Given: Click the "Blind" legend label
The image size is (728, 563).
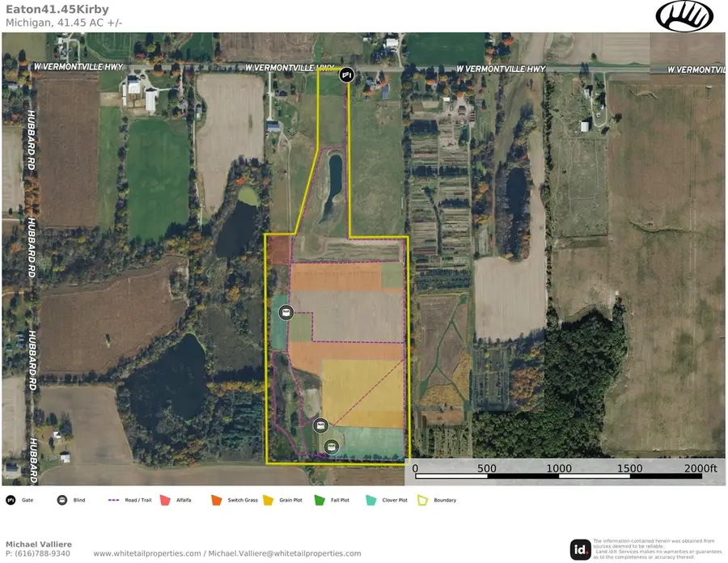Looking at the screenshot, I should pos(79,500).
